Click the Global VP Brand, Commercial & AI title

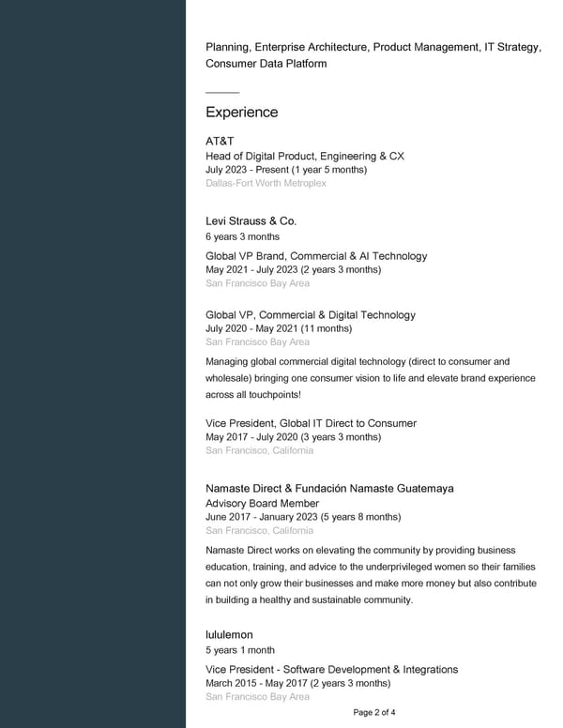coord(316,256)
